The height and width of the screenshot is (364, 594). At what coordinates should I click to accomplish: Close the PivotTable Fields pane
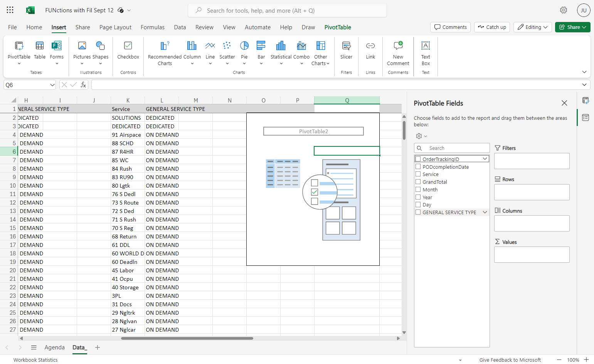564,103
